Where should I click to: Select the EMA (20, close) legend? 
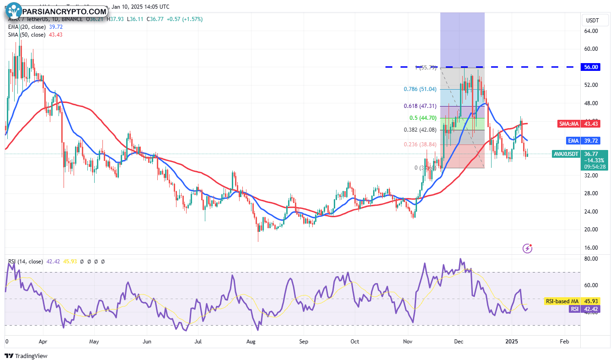pos(27,27)
